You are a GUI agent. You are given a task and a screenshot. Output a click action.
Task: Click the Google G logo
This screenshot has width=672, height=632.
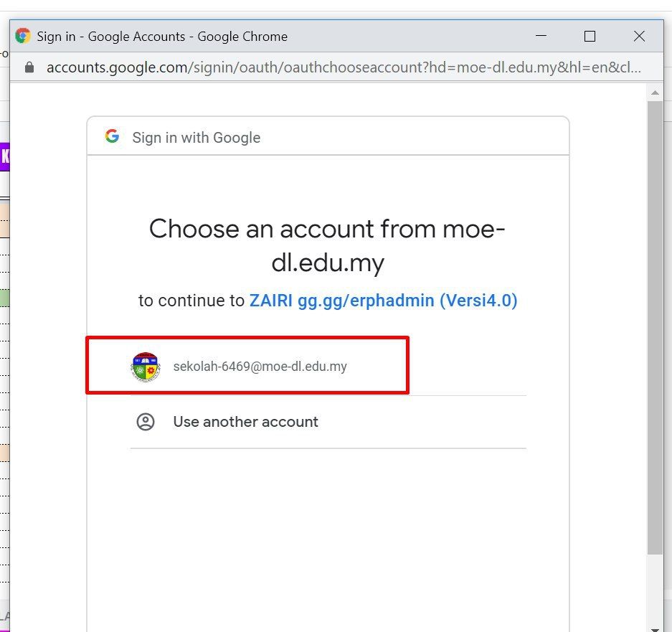(x=112, y=136)
